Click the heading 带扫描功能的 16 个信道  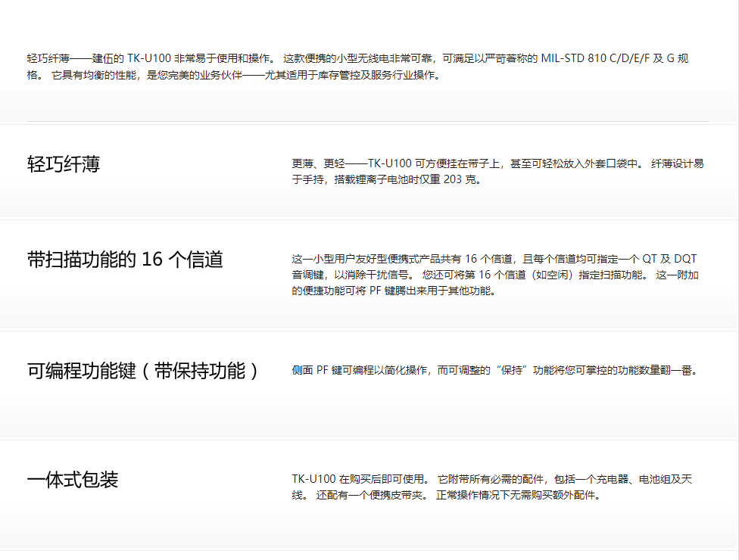125,260
